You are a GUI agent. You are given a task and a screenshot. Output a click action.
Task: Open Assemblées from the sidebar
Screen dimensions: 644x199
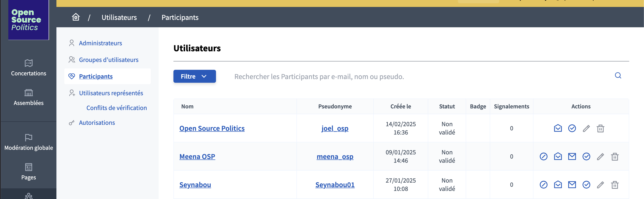click(x=28, y=97)
